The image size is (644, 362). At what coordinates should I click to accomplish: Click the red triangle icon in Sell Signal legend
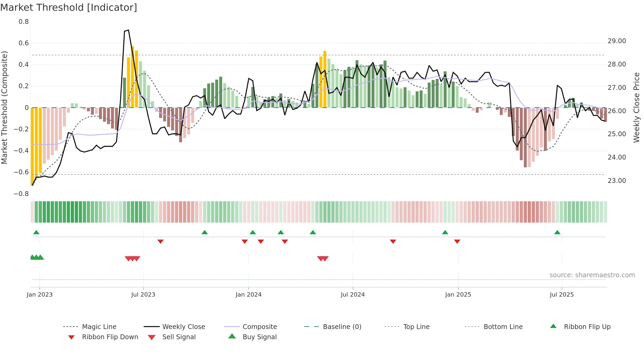(x=152, y=337)
